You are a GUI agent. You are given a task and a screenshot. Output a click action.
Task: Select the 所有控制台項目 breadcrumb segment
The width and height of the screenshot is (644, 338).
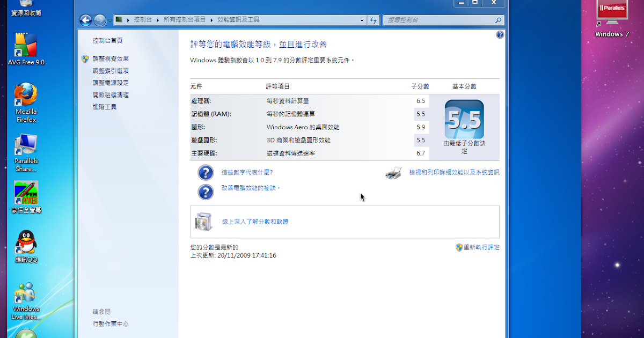coord(185,20)
